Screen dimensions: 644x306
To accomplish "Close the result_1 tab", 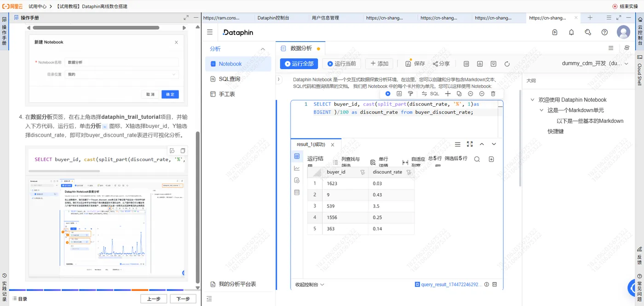I will tap(333, 144).
